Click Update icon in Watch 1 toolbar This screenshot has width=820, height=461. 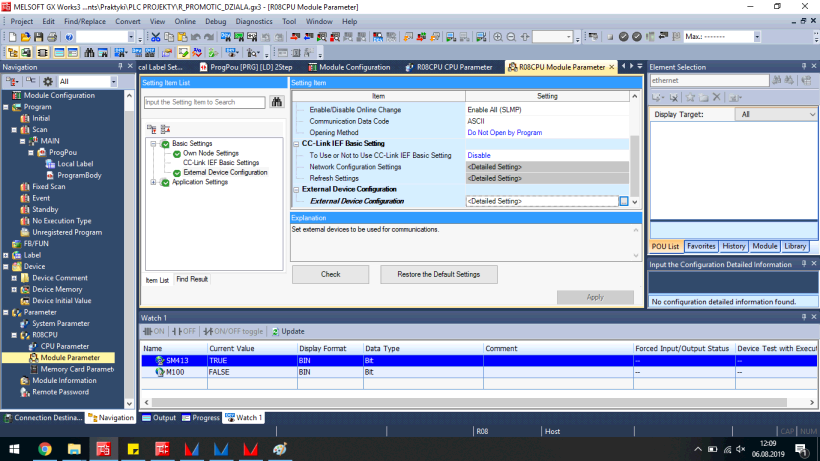[287, 331]
